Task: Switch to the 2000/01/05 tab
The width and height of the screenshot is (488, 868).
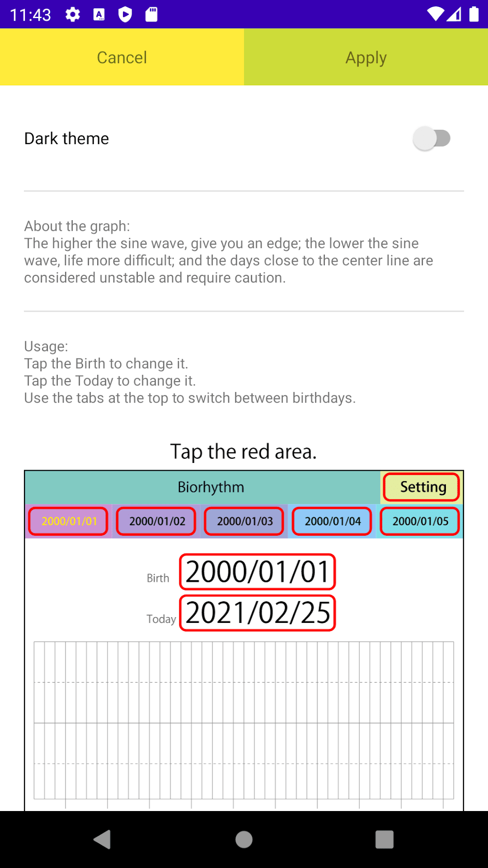Action: tap(420, 521)
